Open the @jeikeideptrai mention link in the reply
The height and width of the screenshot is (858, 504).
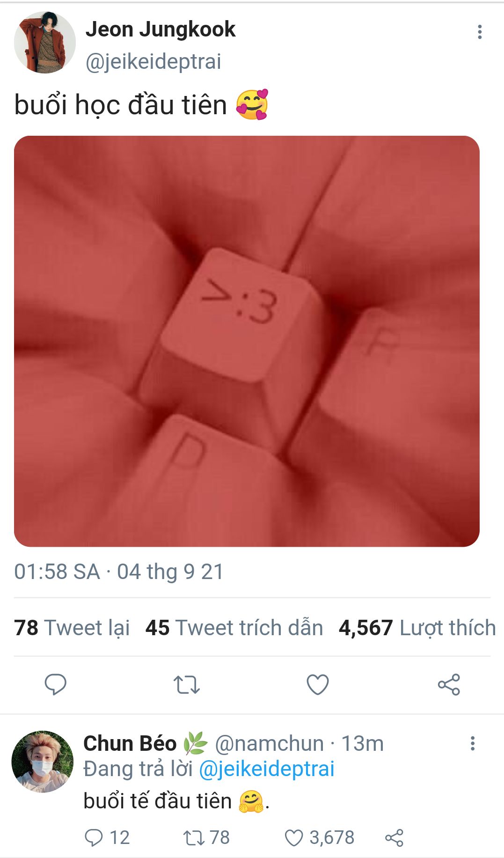click(267, 769)
